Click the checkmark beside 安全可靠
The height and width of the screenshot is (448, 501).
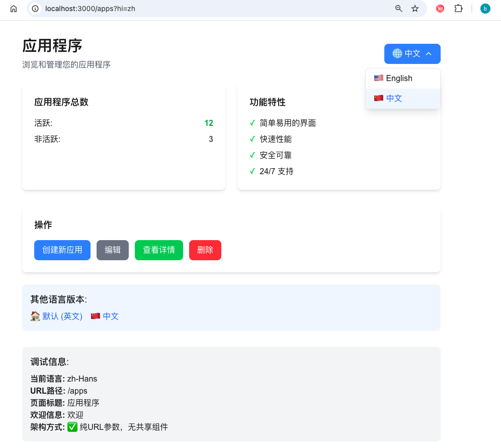tap(253, 155)
